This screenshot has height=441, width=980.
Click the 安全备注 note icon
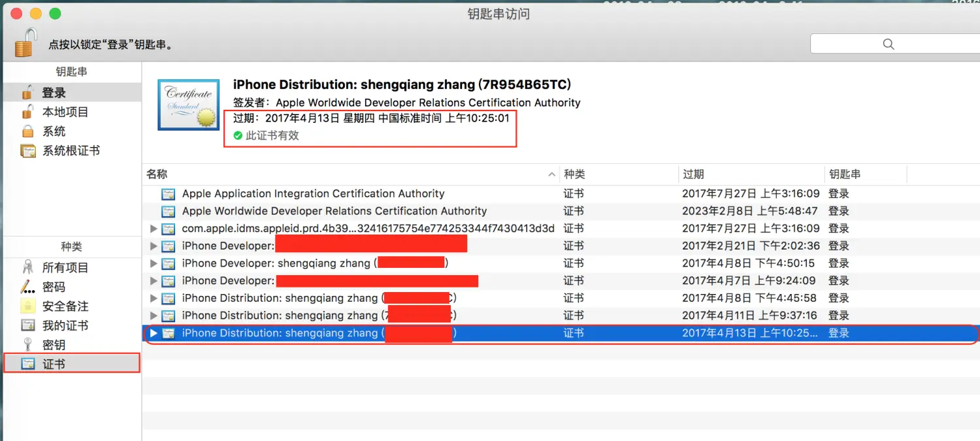(x=27, y=306)
